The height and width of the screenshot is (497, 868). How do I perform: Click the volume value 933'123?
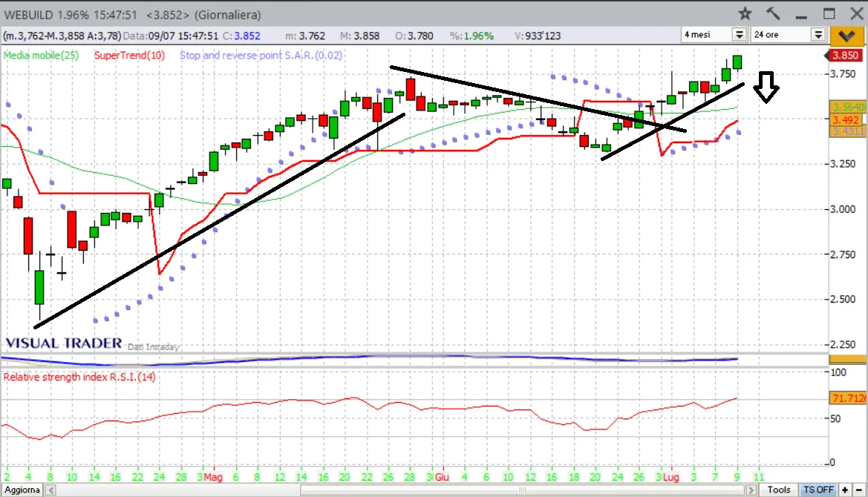543,36
